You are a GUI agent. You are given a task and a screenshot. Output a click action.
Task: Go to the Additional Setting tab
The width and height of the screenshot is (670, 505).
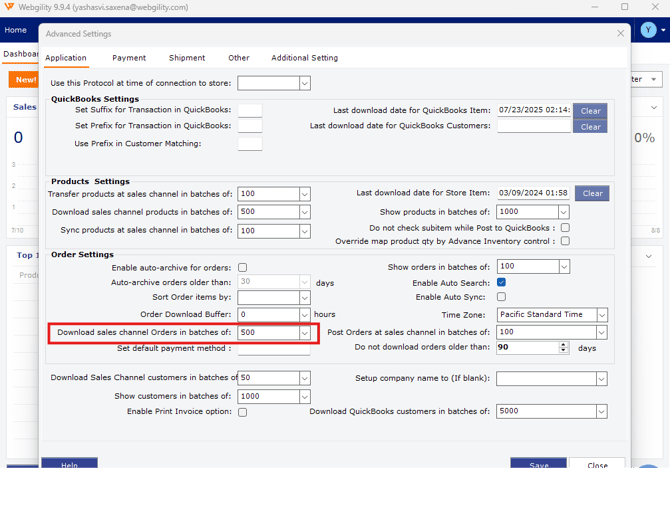point(304,58)
